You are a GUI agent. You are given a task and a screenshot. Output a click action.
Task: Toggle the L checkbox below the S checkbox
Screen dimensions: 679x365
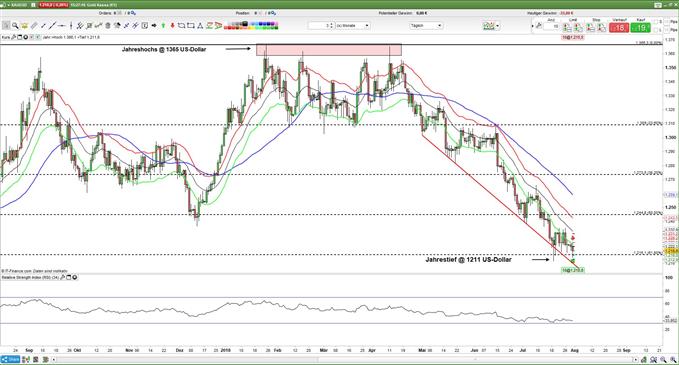pyautogui.click(x=655, y=30)
